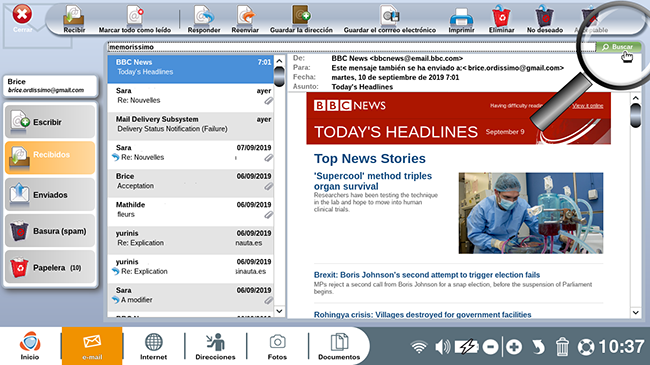Open Fotos from the bottom bar
The width and height of the screenshot is (650, 365).
coord(277,346)
